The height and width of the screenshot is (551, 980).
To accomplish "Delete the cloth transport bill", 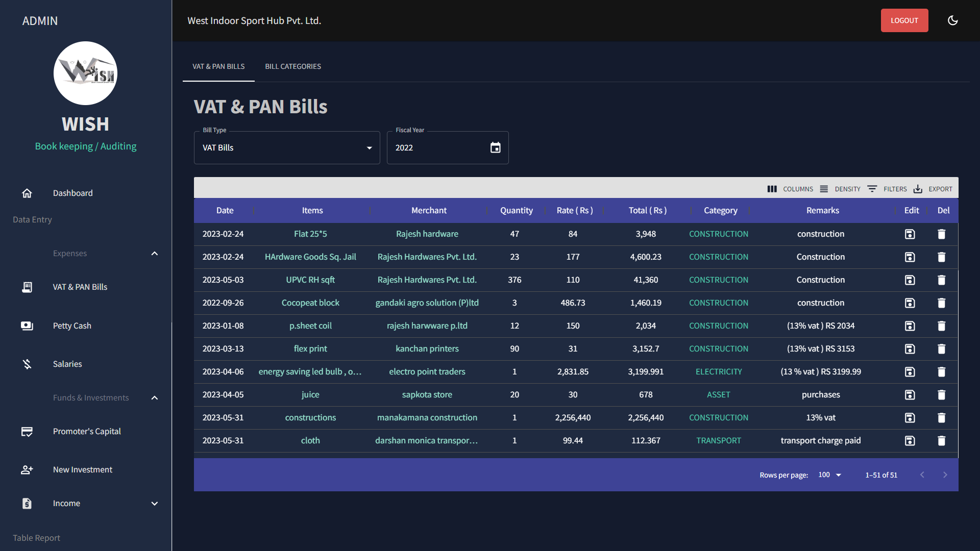I will point(941,441).
